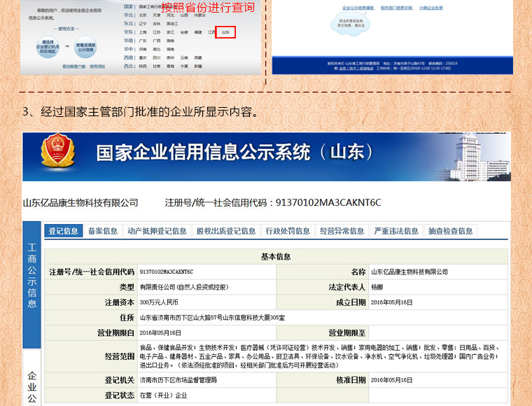Screen dimensions: 532x406
Task: Click 陕西 in the 西北 row
Action: pyautogui.click(x=143, y=66)
